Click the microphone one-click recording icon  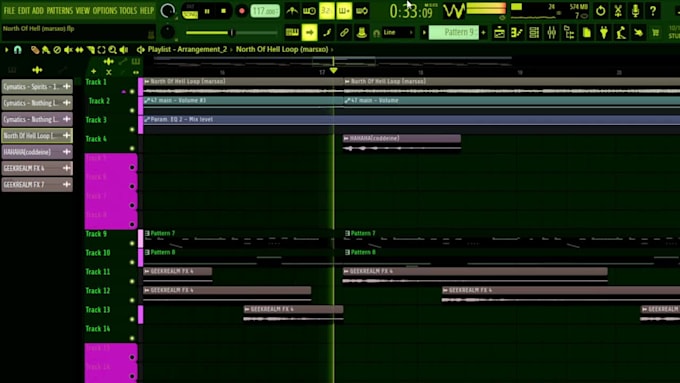click(635, 11)
